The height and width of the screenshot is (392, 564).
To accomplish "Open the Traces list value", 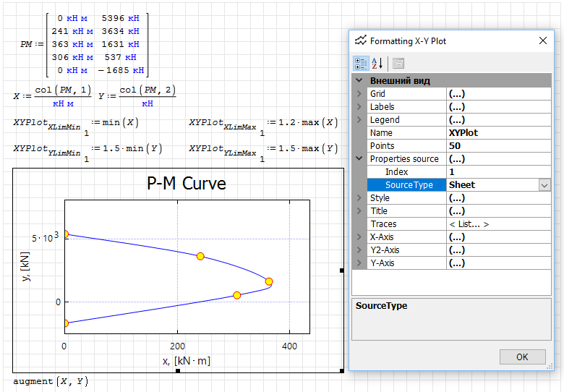I will point(497,224).
